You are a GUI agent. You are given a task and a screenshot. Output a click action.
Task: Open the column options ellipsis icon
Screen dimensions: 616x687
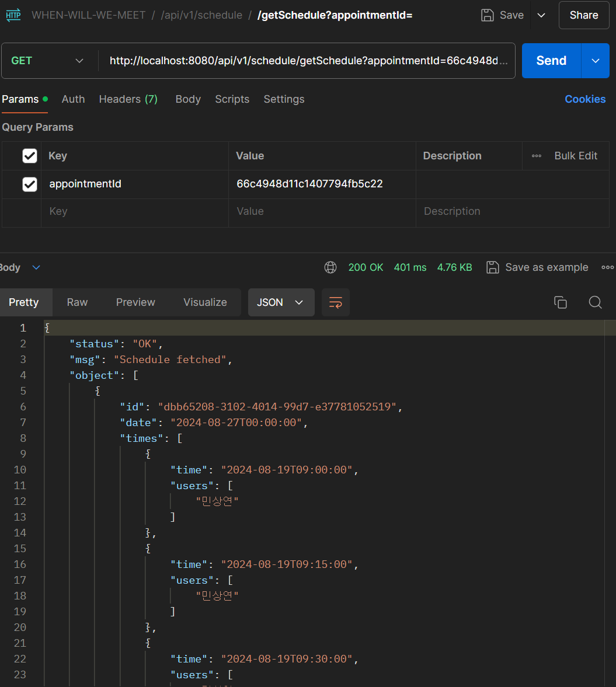tap(536, 156)
